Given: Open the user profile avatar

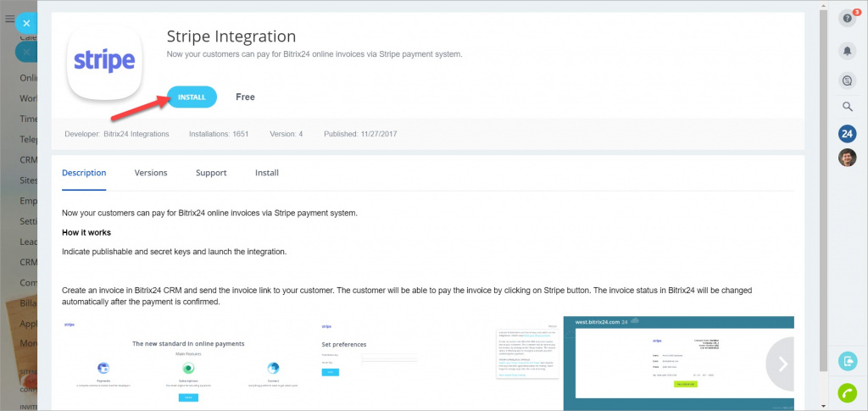Looking at the screenshot, I should (x=847, y=158).
